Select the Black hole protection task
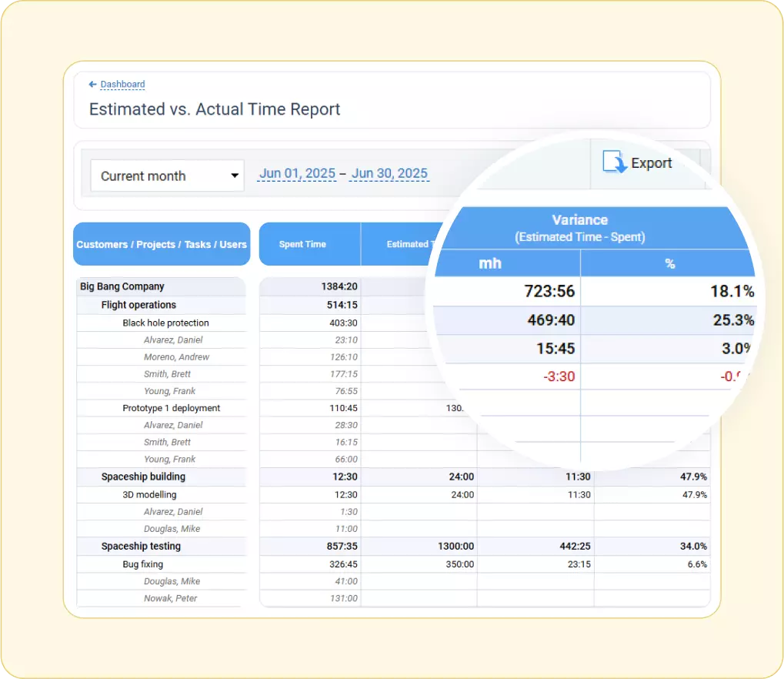The image size is (784, 679). coord(165,323)
